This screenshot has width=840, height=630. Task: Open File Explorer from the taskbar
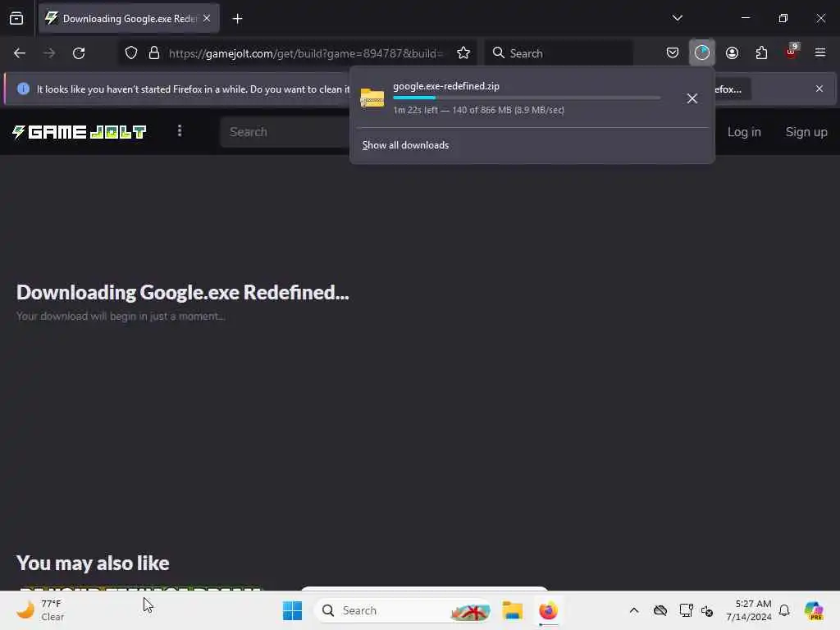coord(512,610)
